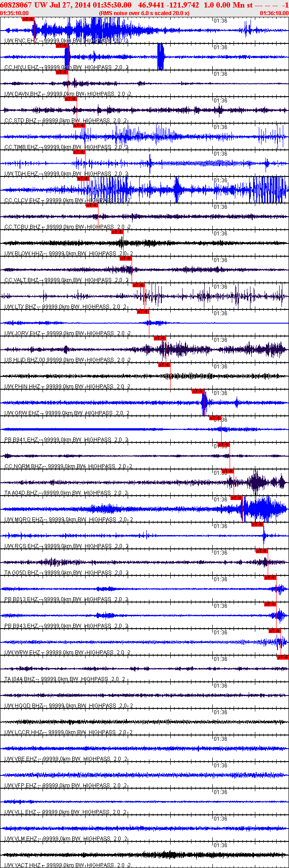Click the PB.B941.EHZ station label

tap(22, 439)
